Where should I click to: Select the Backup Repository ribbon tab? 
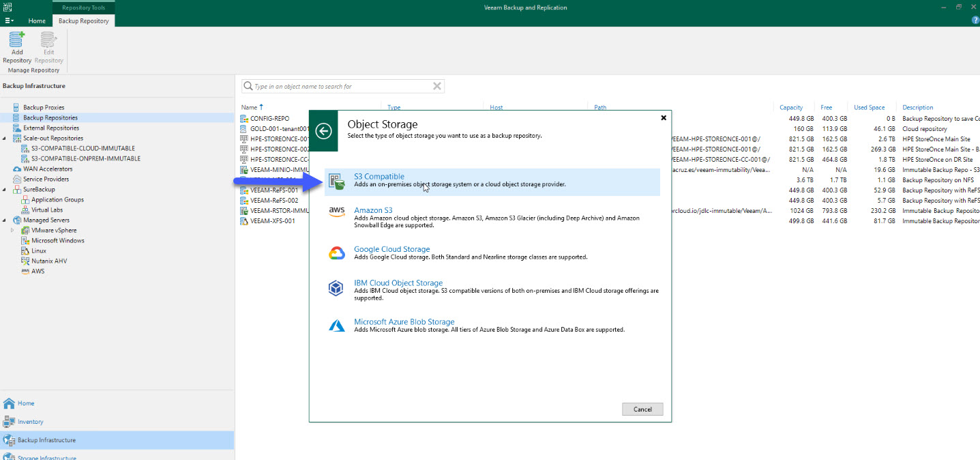point(84,21)
